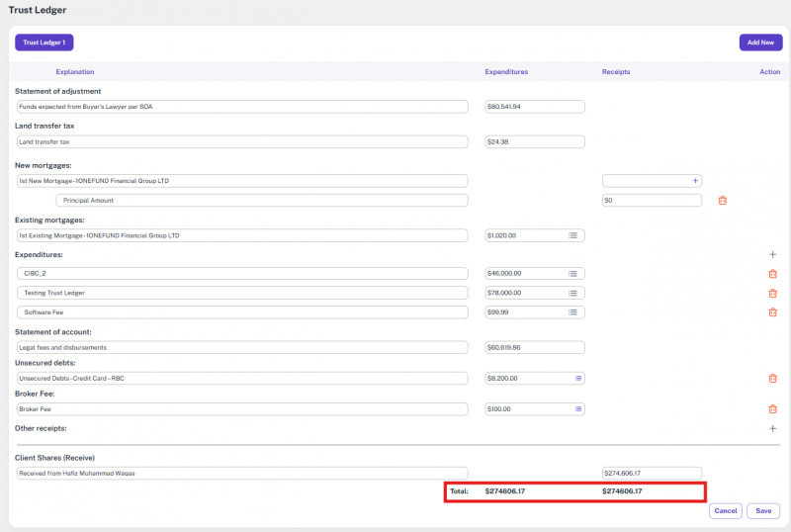Edit the Legal fees and disbursements explanation
791x532 pixels.
point(241,347)
